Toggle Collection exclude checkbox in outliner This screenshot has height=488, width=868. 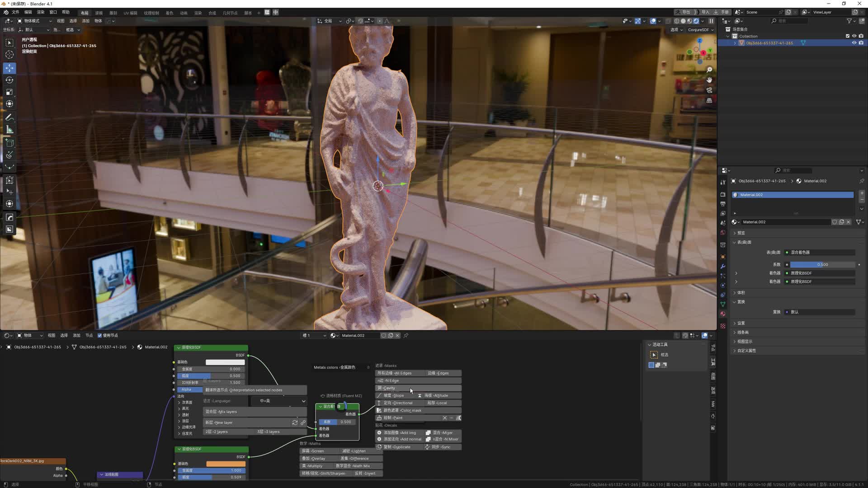click(x=847, y=36)
